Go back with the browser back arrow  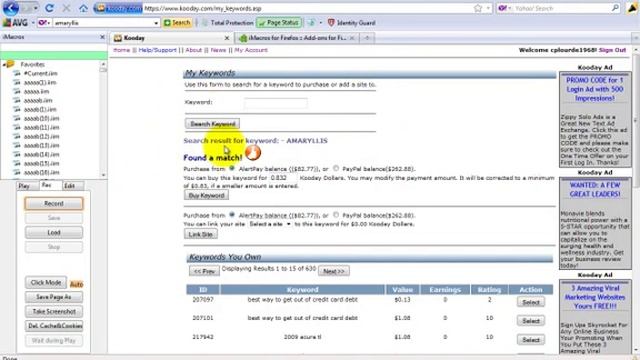coord(11,8)
